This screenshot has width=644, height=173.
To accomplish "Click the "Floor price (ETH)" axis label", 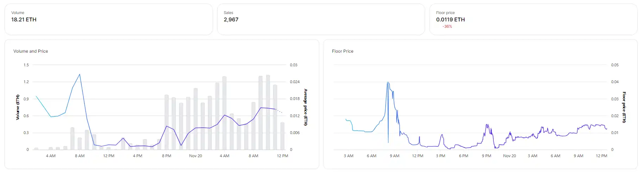I will (x=624, y=107).
